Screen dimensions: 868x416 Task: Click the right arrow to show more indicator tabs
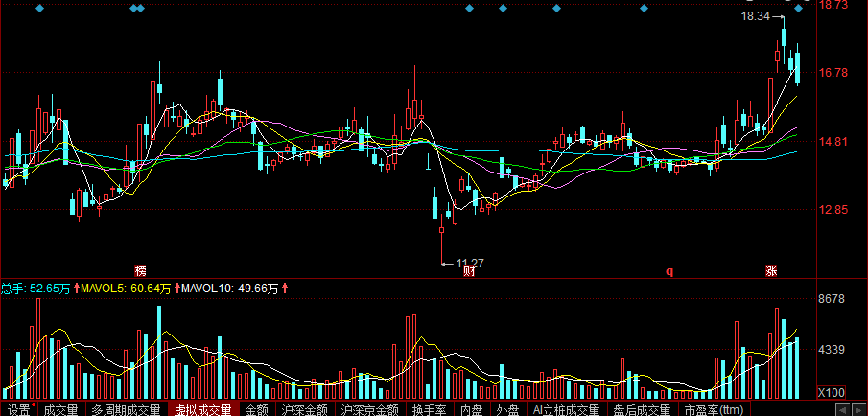[859, 410]
